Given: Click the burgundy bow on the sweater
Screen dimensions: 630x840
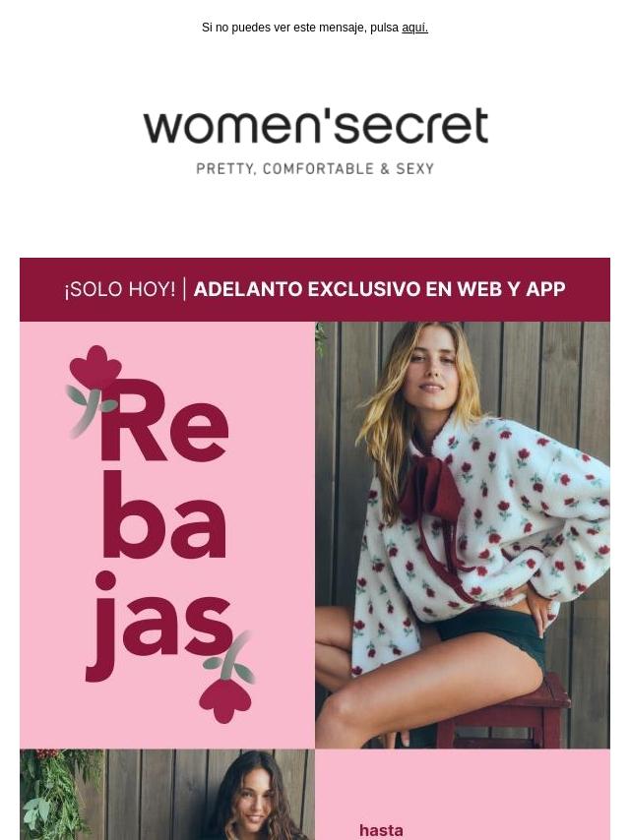Looking at the screenshot, I should 431,490.
